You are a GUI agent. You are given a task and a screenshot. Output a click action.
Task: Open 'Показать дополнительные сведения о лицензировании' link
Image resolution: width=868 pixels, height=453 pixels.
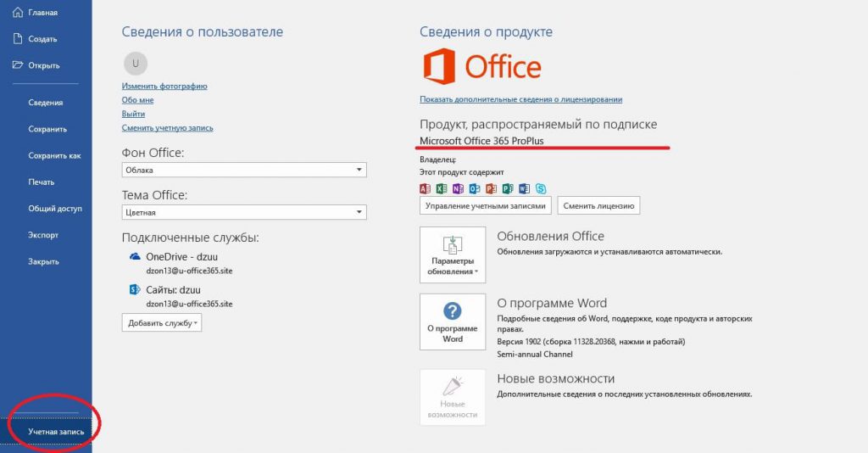(x=520, y=100)
